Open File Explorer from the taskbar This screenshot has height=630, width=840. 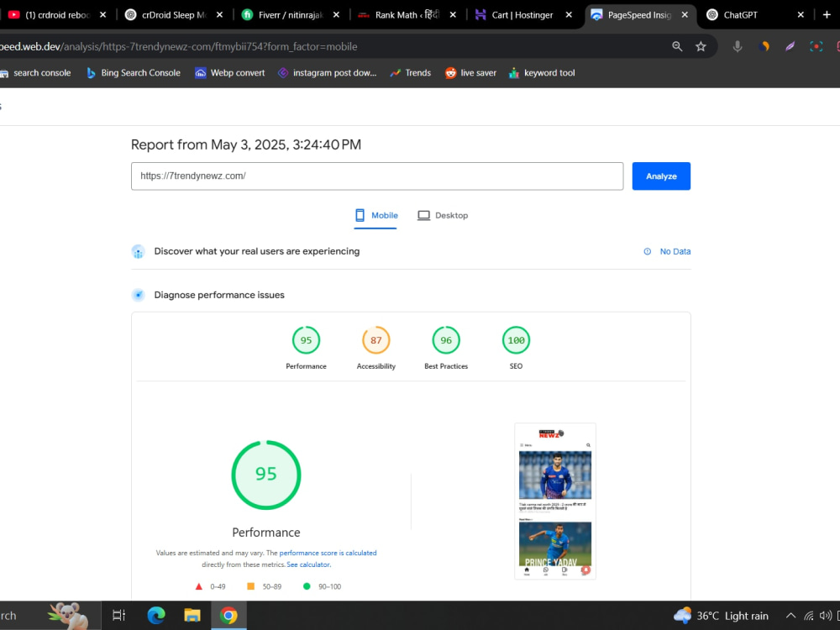click(192, 616)
